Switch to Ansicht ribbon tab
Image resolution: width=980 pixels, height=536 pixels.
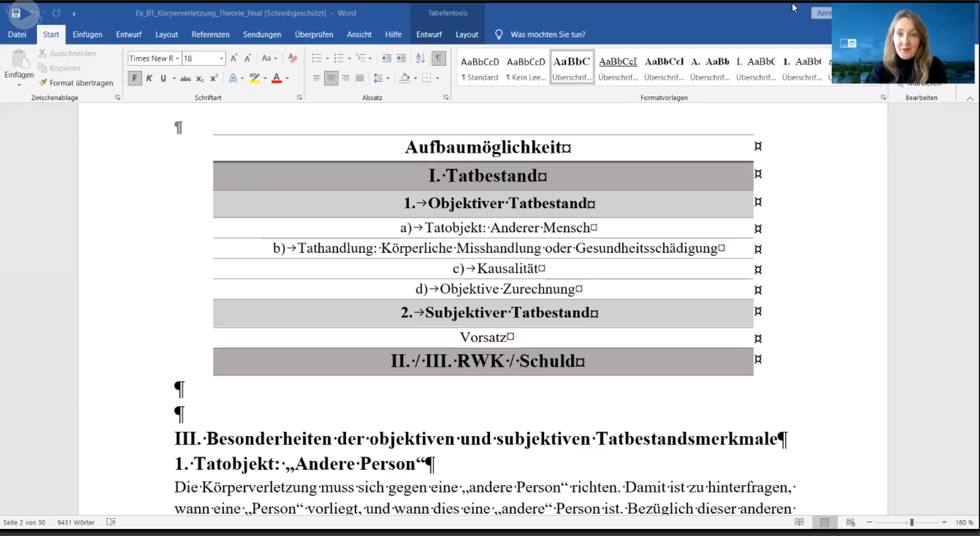click(x=359, y=35)
